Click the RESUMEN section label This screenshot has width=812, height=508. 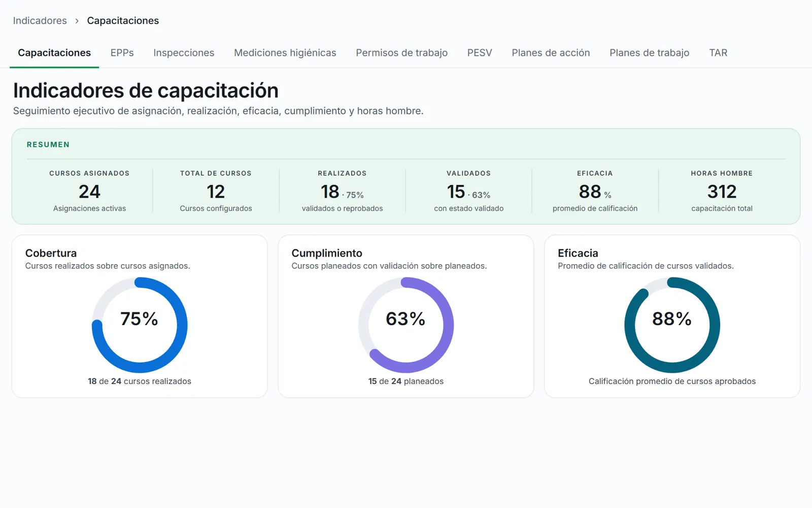coord(48,145)
